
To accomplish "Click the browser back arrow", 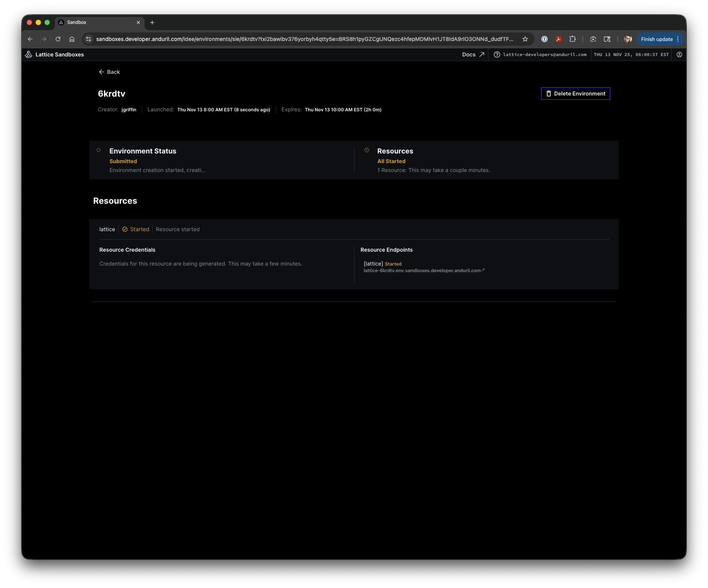I will point(30,39).
